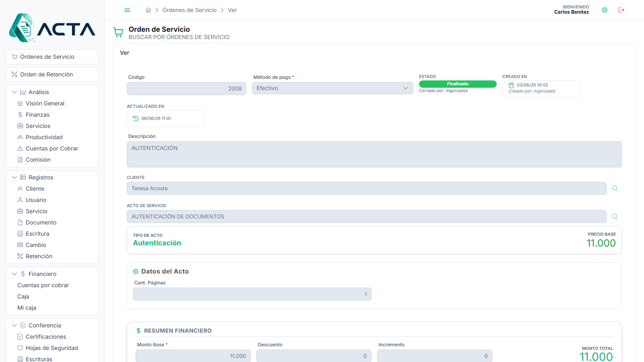Open Usuario registry in sidebar
644x362 pixels.
[36, 200]
